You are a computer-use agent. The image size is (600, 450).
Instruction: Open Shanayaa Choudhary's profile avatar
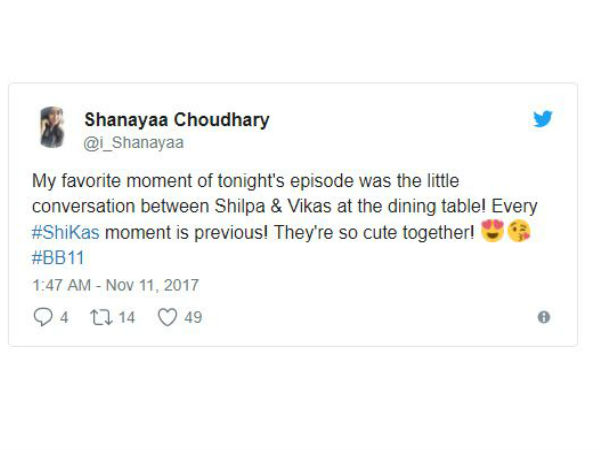tap(52, 127)
